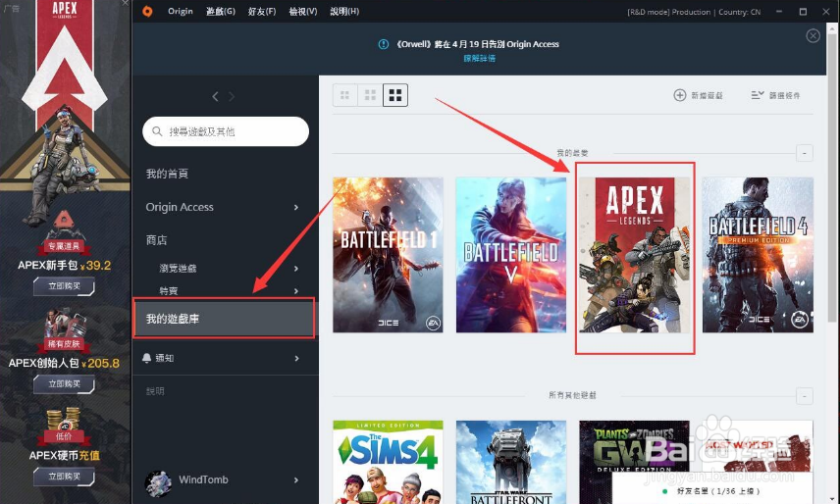Expand the 瀏覽遊戲 submenu
This screenshot has height=504, width=840.
[x=295, y=269]
